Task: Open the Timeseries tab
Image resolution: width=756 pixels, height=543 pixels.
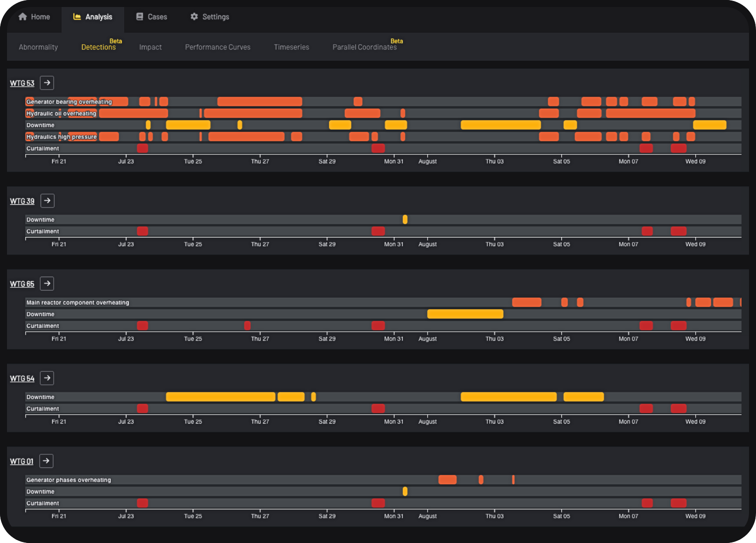Action: coord(291,47)
